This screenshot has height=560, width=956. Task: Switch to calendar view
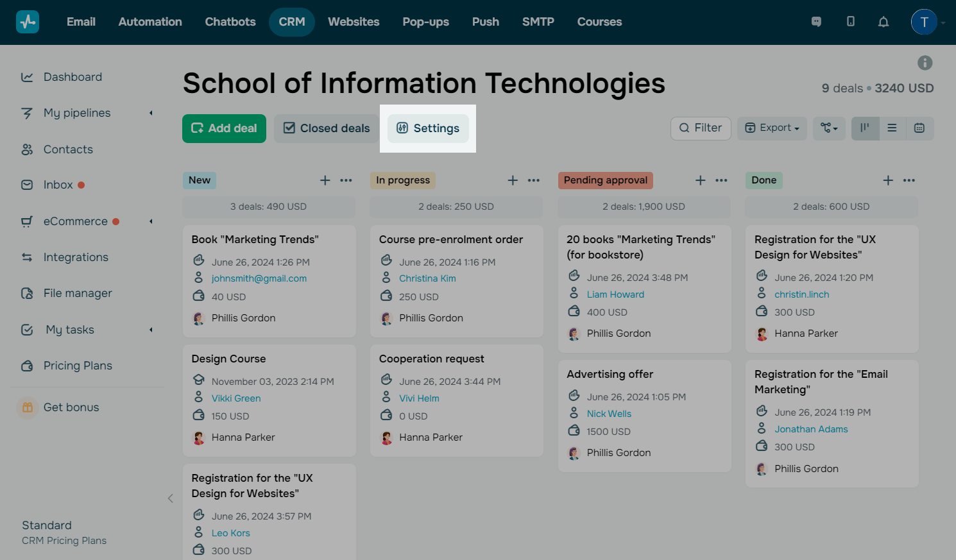[919, 128]
